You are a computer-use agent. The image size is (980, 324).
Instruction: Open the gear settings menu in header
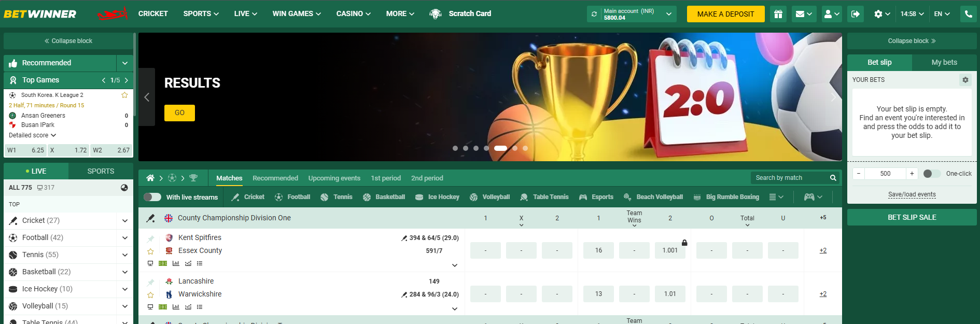pos(882,14)
